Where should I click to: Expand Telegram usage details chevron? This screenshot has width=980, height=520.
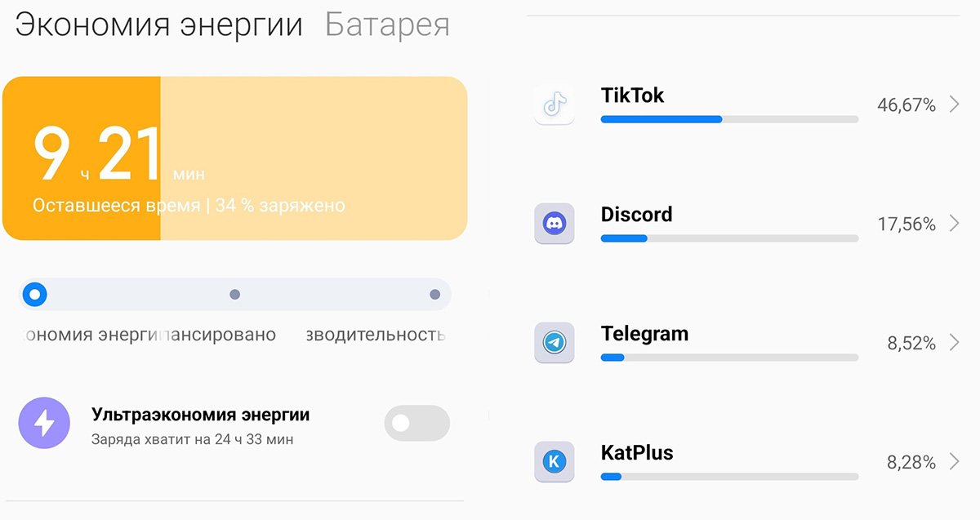point(954,343)
